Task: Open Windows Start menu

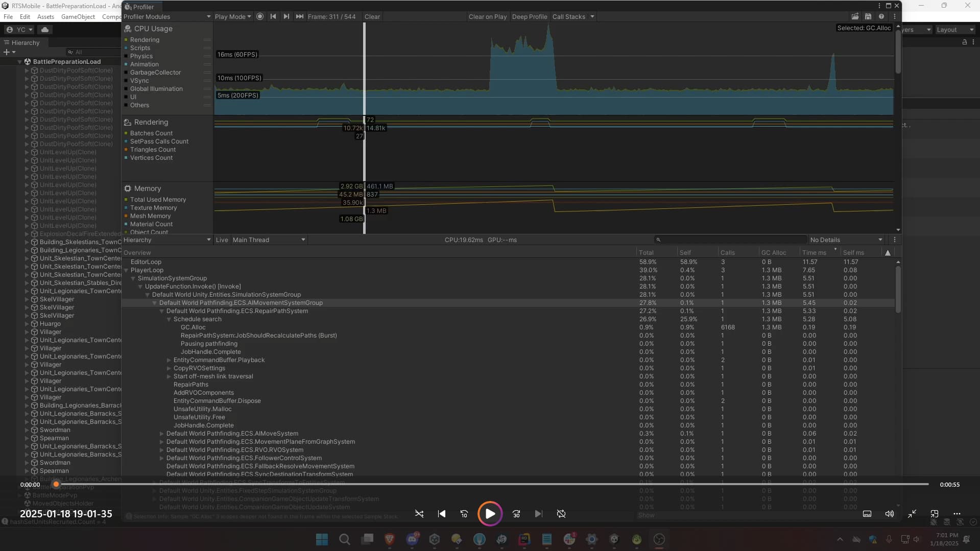Action: pos(322,539)
